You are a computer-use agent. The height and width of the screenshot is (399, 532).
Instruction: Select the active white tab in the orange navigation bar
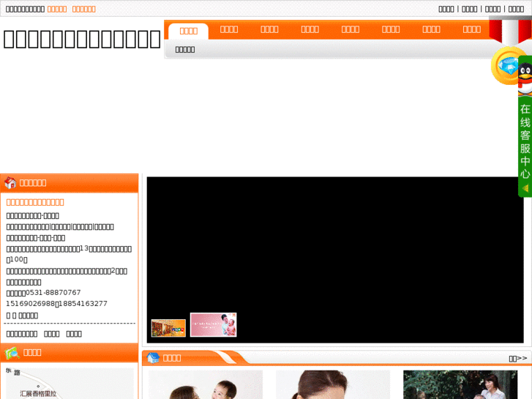click(x=188, y=31)
